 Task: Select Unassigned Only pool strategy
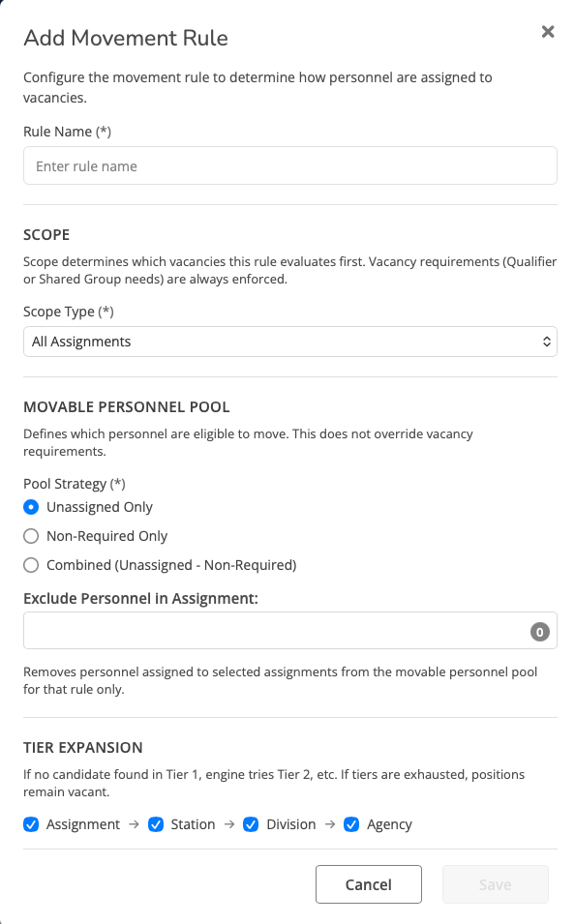(31, 507)
